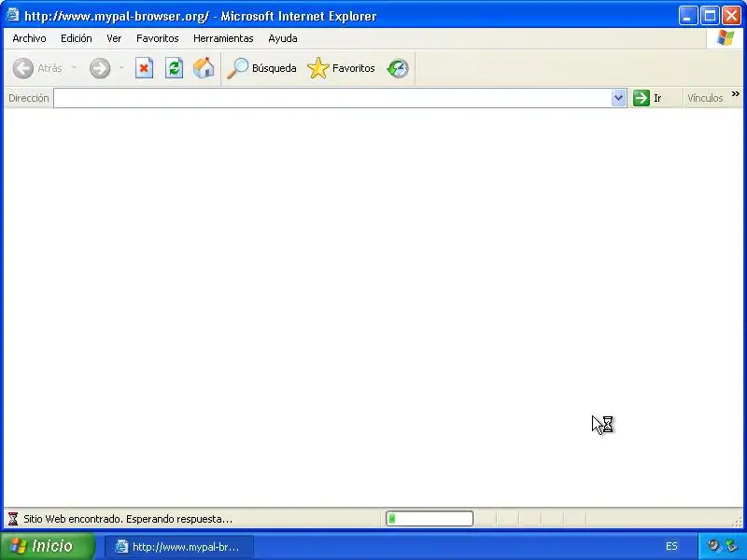This screenshot has width=747, height=560.
Task: Click the page loading progress bar
Action: (430, 519)
